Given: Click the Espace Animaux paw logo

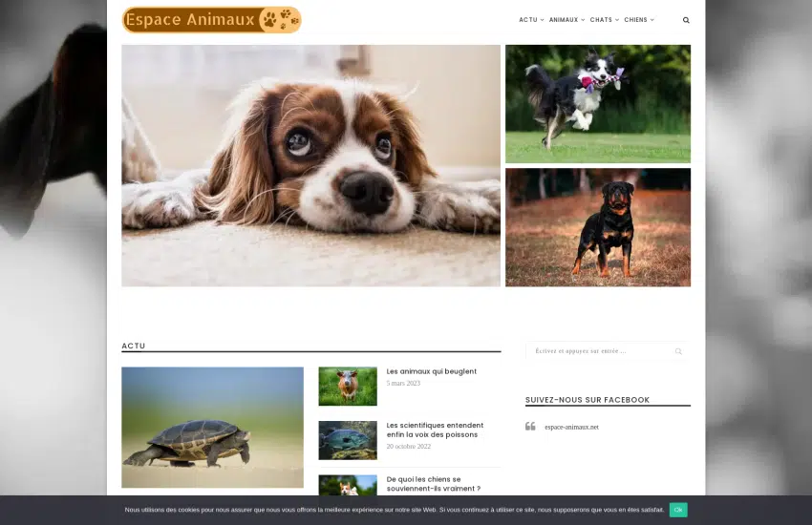Looking at the screenshot, I should pyautogui.click(x=211, y=20).
